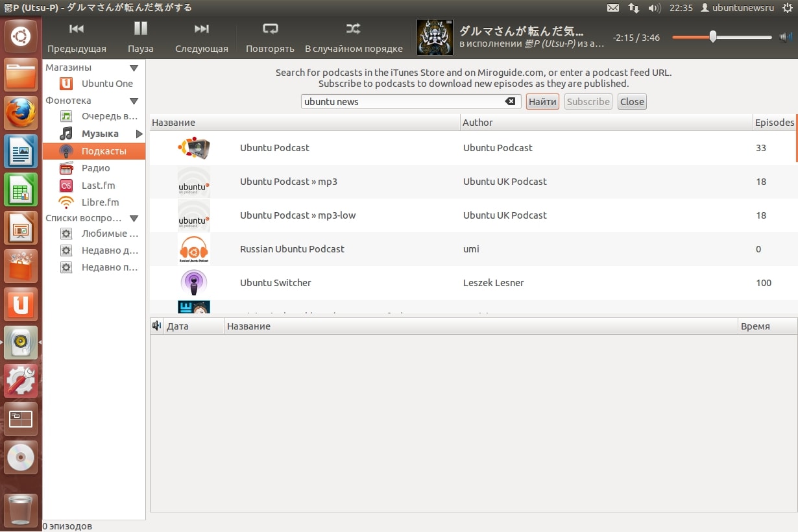Open the mail indicator menu
This screenshot has width=798, height=532.
613,8
